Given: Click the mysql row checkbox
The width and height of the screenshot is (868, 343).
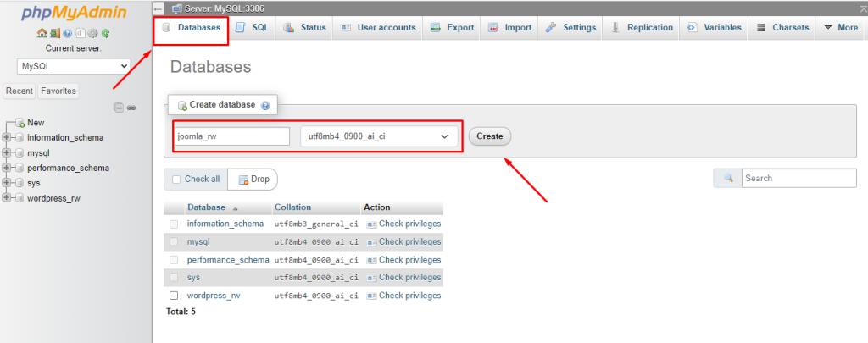Looking at the screenshot, I should 174,241.
